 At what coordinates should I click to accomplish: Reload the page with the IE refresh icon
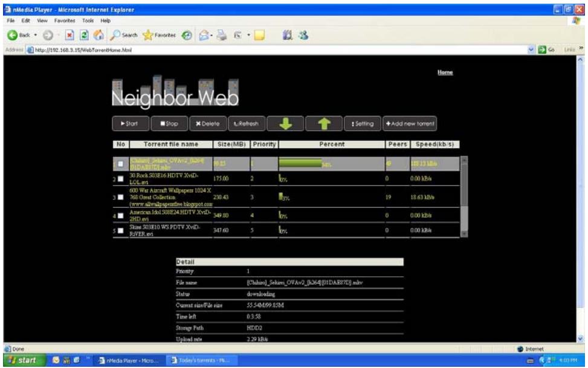84,35
